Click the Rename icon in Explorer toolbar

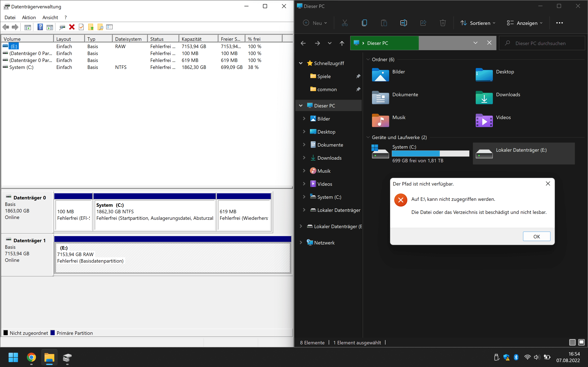click(403, 23)
